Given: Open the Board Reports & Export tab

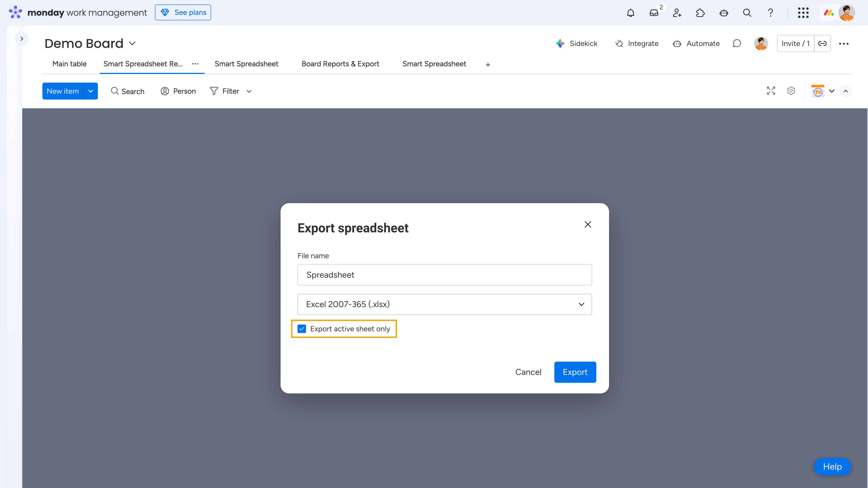Looking at the screenshot, I should pos(340,64).
